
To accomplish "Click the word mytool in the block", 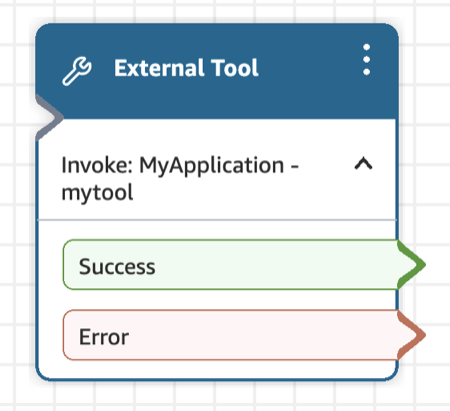I will click(x=97, y=193).
